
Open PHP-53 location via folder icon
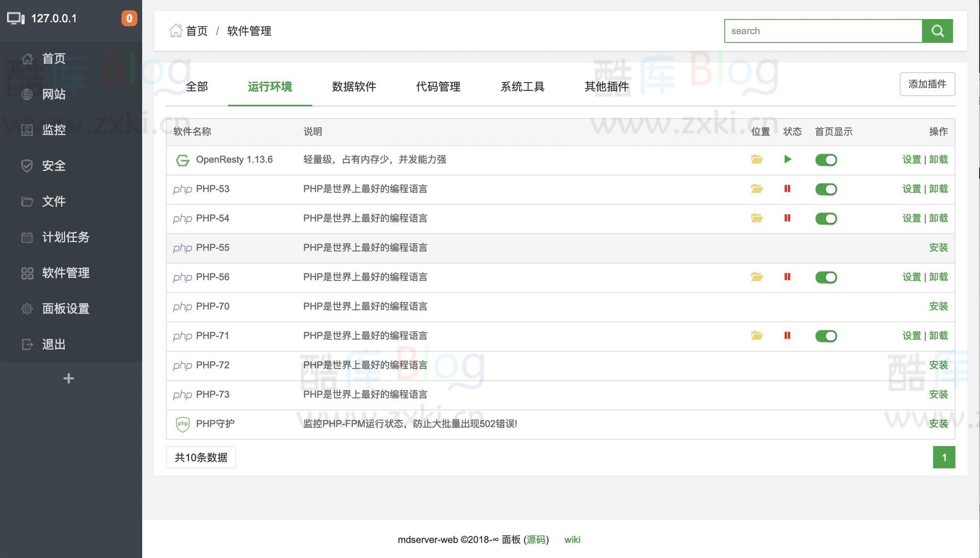(756, 189)
